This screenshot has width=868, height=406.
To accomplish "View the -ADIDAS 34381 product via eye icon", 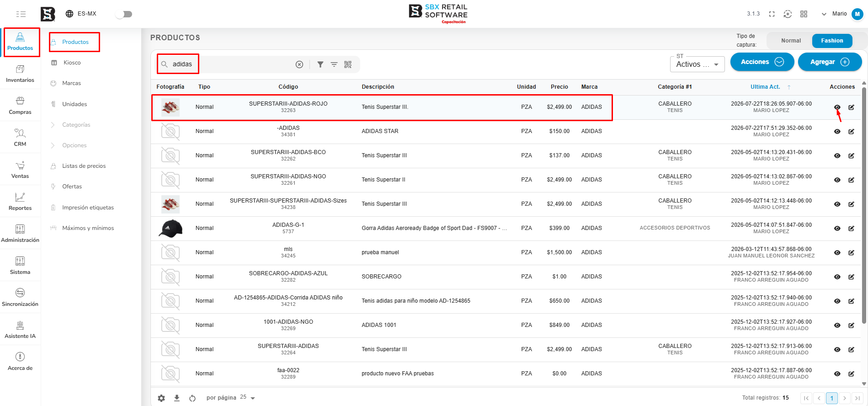I will pos(837,132).
